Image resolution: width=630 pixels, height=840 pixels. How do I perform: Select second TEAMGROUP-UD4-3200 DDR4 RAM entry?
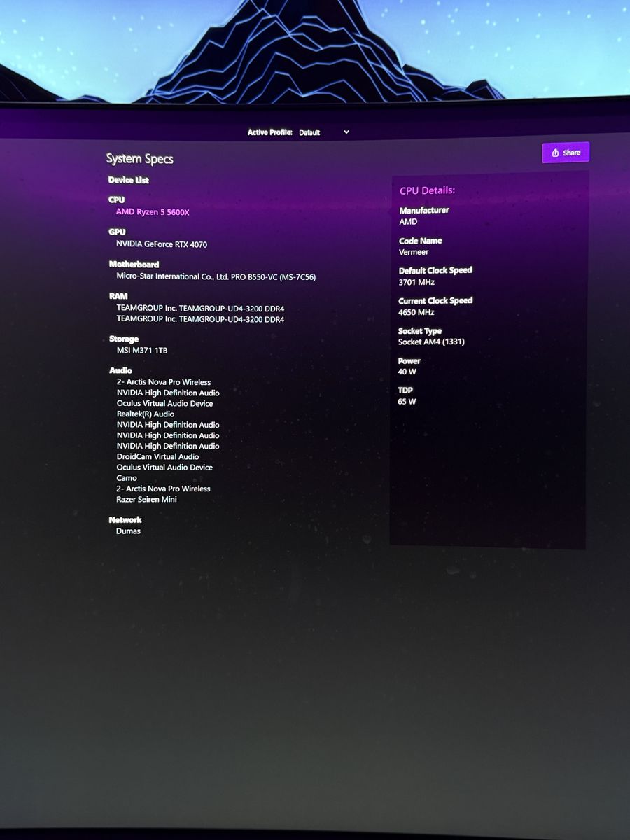(200, 319)
